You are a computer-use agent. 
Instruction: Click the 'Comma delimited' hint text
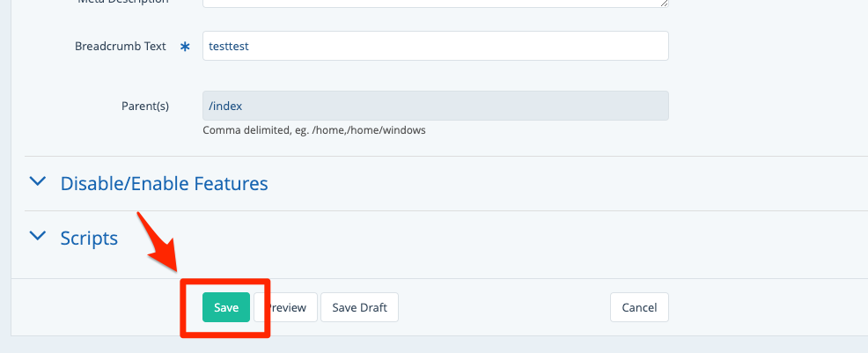tap(314, 130)
